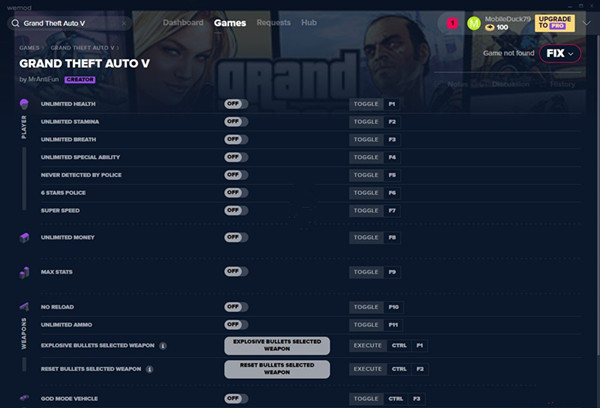This screenshot has height=408, width=600.
Task: Click Toggle hotkey for Unlimited Health
Action: 366,104
